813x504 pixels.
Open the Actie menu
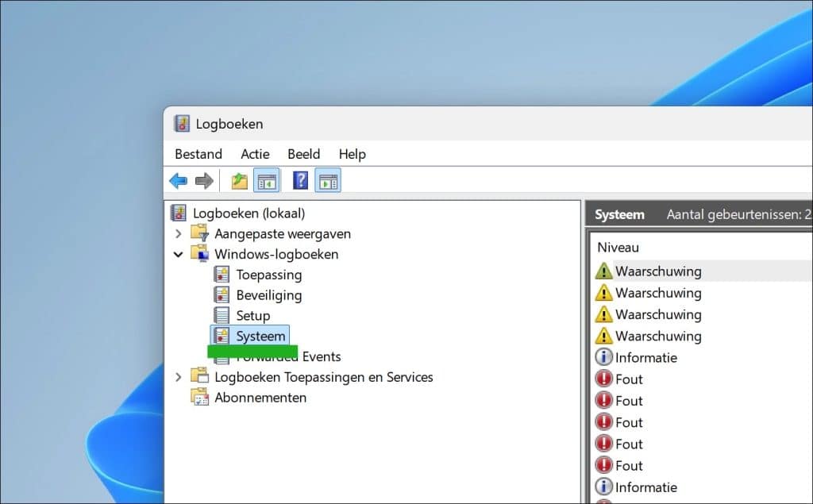255,154
